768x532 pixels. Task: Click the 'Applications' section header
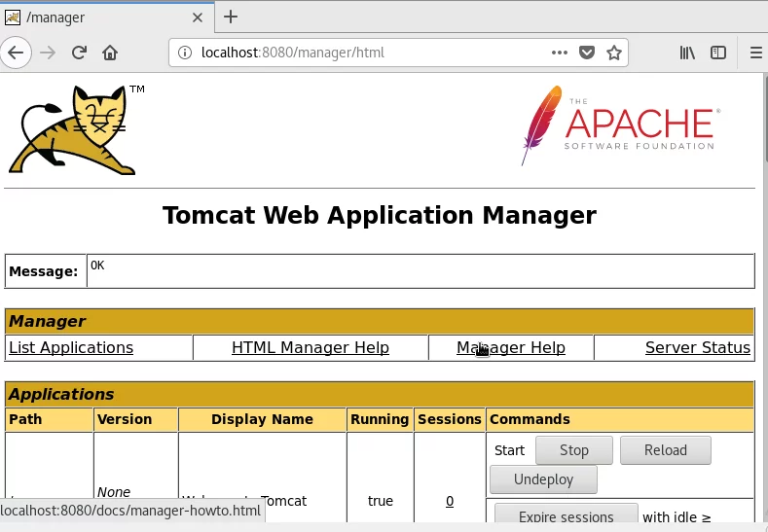[380, 394]
